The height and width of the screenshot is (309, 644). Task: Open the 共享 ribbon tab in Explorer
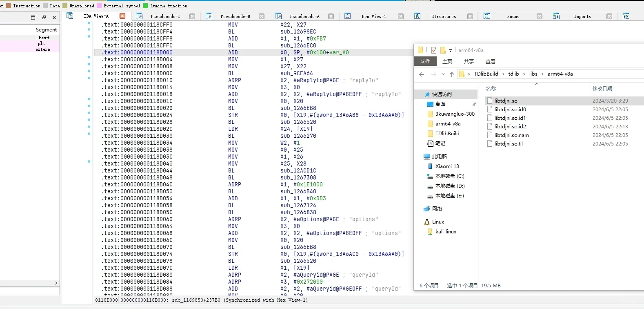469,61
